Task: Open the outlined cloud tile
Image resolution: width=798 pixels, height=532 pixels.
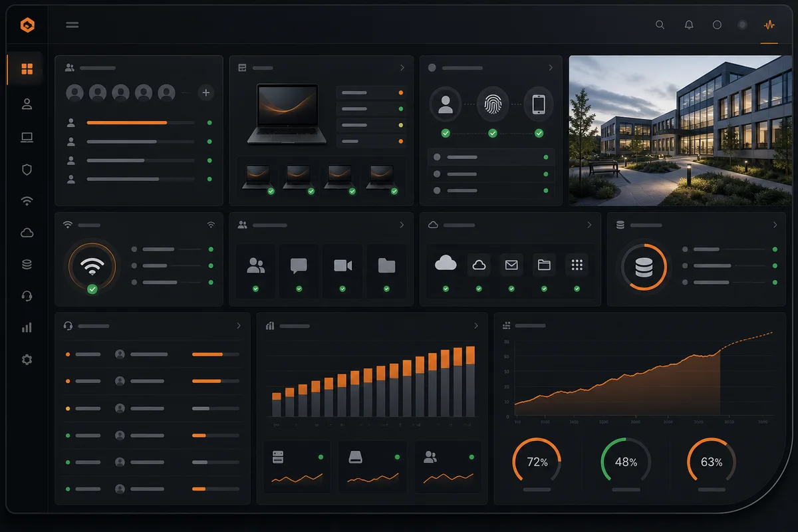Action: click(479, 265)
